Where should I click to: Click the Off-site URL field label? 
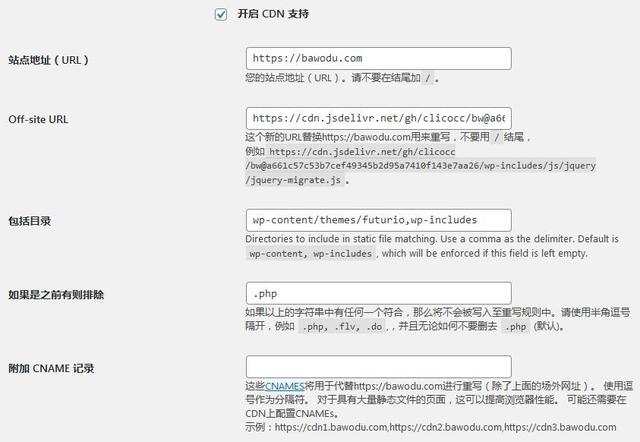[x=38, y=118]
